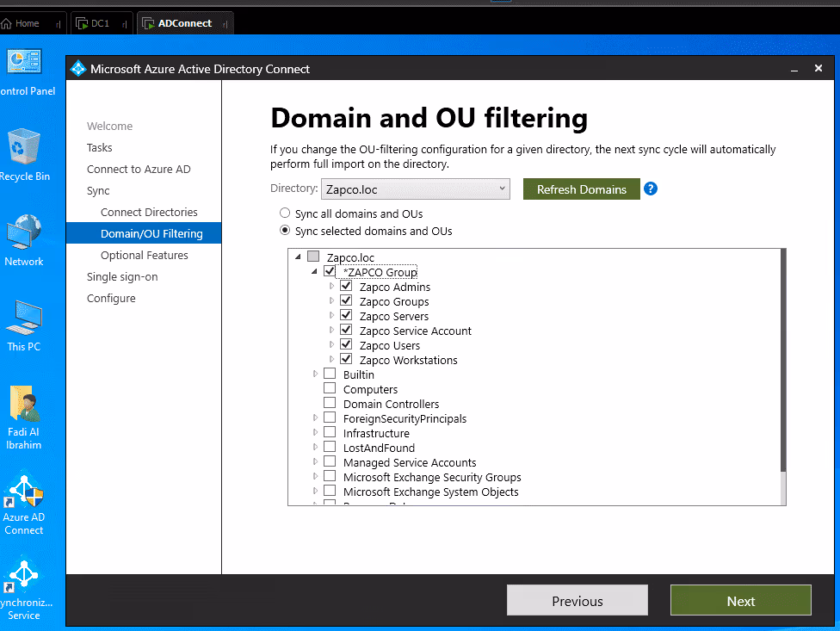Select Sync selected domains and OUs

click(285, 231)
